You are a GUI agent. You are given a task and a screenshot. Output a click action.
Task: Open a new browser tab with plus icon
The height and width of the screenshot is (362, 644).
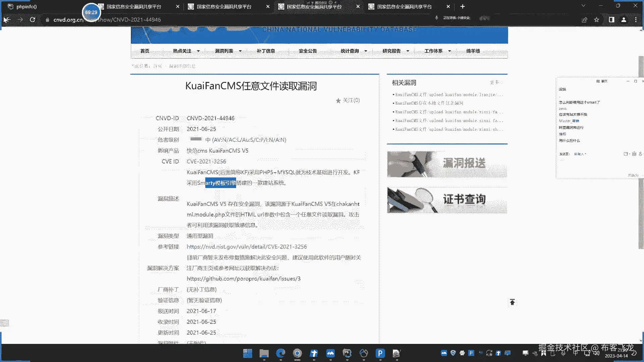click(463, 6)
